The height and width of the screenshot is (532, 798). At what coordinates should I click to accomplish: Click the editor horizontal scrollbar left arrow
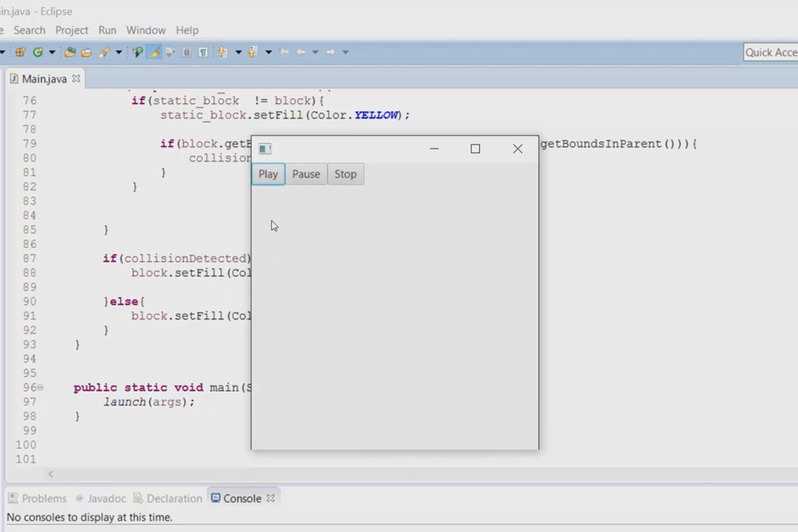51,474
